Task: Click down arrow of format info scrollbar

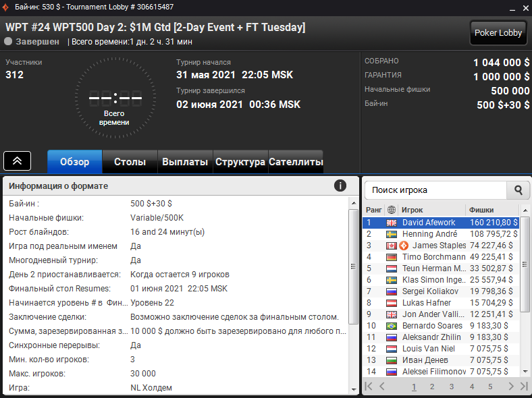Action: coord(354,389)
